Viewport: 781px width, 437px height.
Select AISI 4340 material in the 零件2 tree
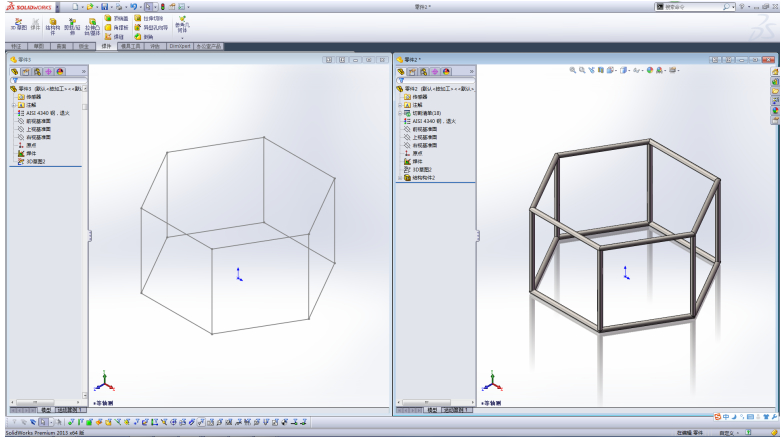[429, 121]
